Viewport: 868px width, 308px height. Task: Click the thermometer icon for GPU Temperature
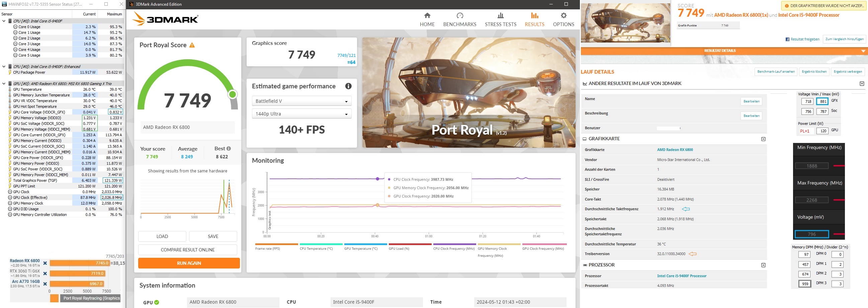point(10,90)
